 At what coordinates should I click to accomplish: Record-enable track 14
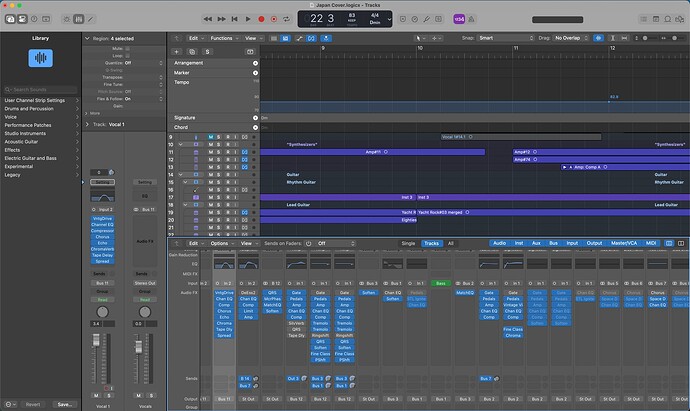(x=228, y=174)
